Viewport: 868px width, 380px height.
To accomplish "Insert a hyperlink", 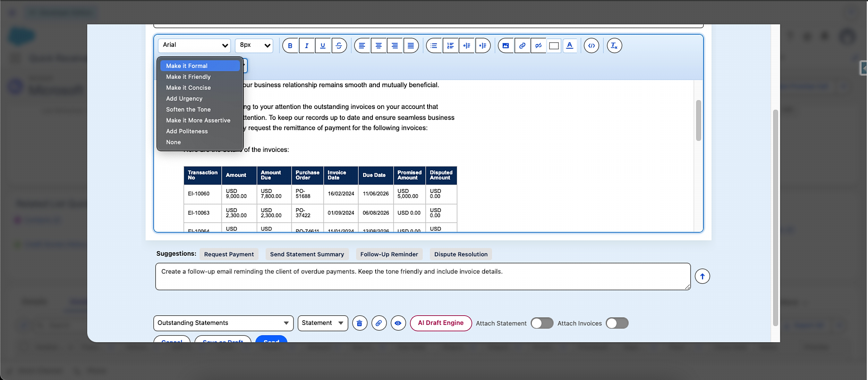I will pyautogui.click(x=522, y=46).
